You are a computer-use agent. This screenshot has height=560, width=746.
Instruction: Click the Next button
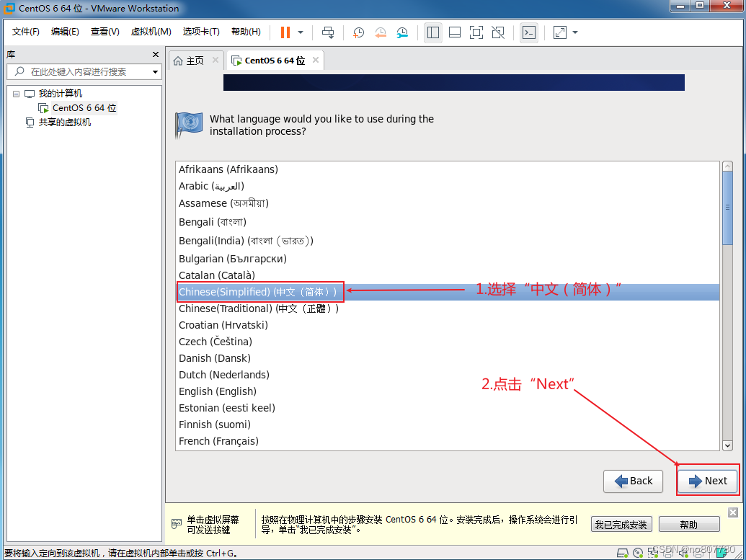707,481
